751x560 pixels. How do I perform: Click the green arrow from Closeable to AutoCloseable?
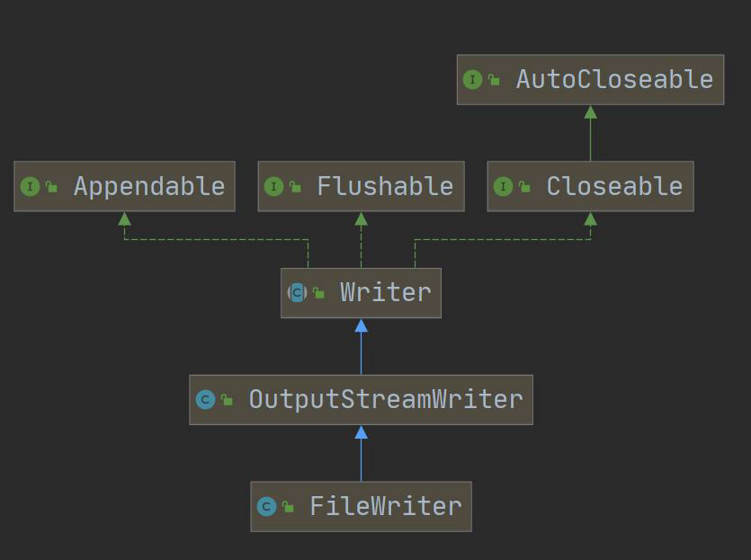[591, 133]
